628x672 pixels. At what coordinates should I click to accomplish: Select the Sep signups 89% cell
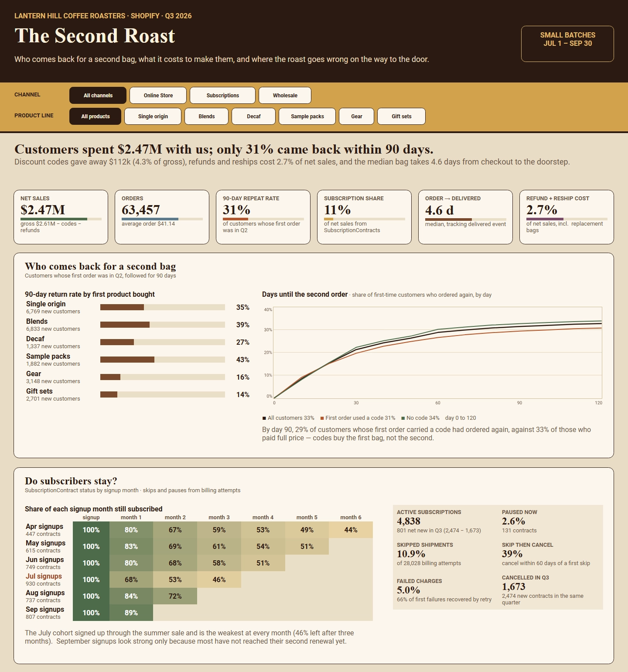(x=131, y=613)
